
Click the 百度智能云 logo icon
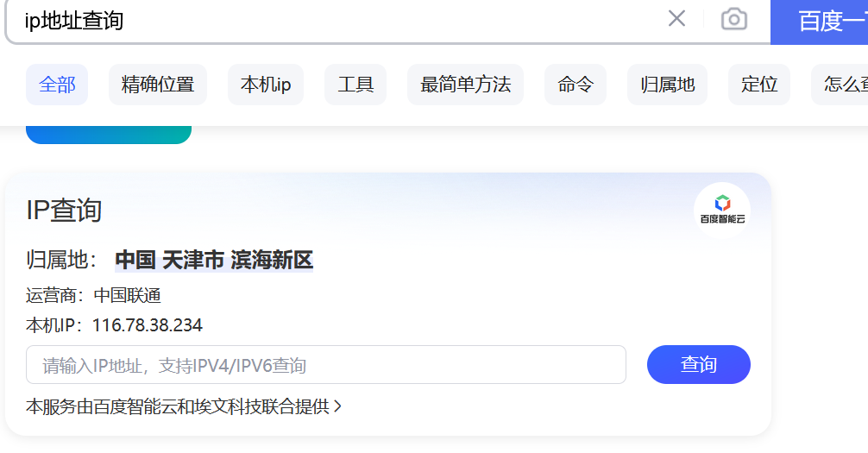pyautogui.click(x=722, y=211)
